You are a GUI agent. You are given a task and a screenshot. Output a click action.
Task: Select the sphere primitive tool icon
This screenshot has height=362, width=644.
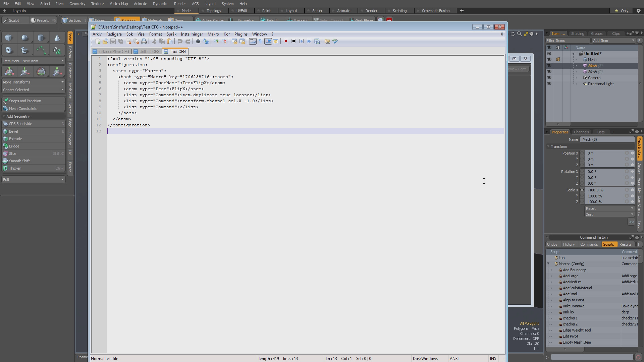click(x=25, y=38)
